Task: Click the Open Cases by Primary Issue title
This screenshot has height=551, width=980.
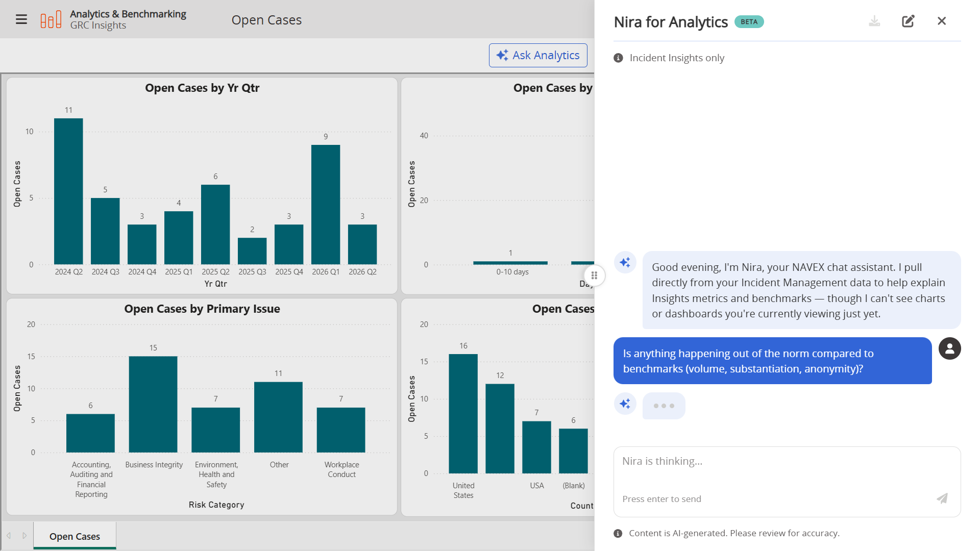Action: 202,309
